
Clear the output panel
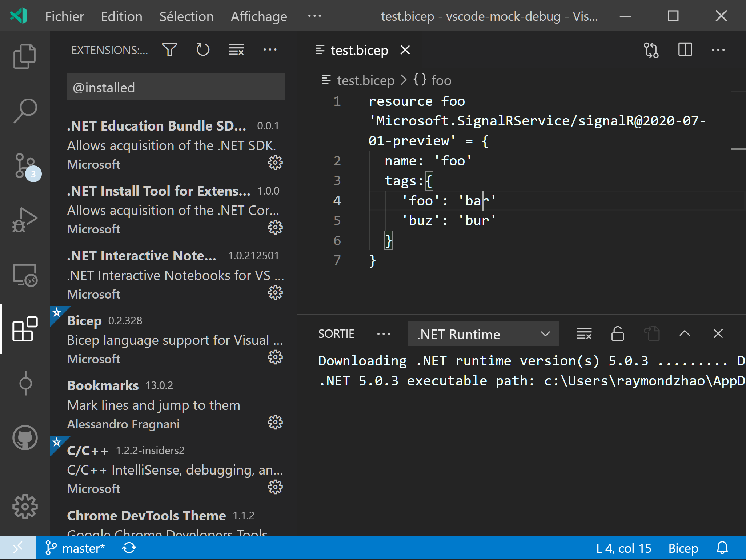[x=584, y=333]
